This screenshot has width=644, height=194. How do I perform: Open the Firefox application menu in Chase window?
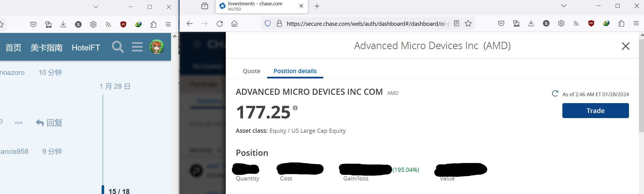coord(636,24)
